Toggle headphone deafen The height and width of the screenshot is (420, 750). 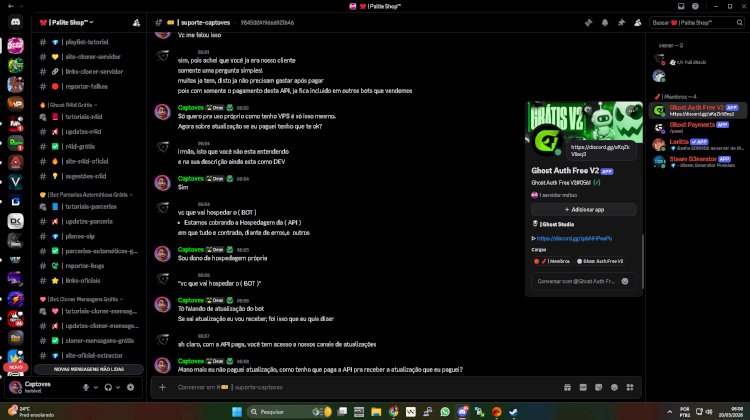coord(108,387)
